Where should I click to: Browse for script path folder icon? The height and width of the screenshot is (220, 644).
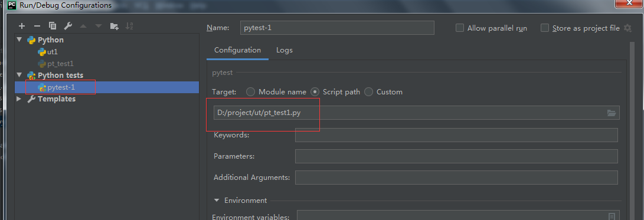point(612,113)
